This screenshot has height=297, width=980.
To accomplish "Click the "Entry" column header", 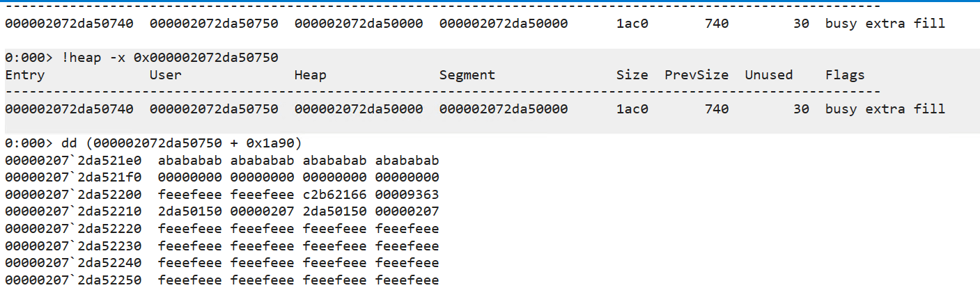I will point(24,75).
